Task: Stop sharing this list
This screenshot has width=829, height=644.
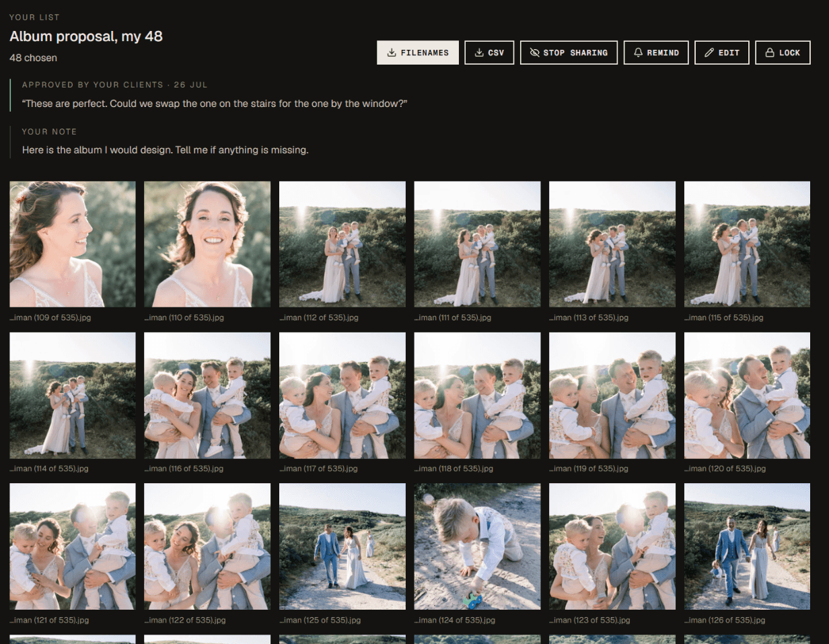Action: click(x=569, y=52)
